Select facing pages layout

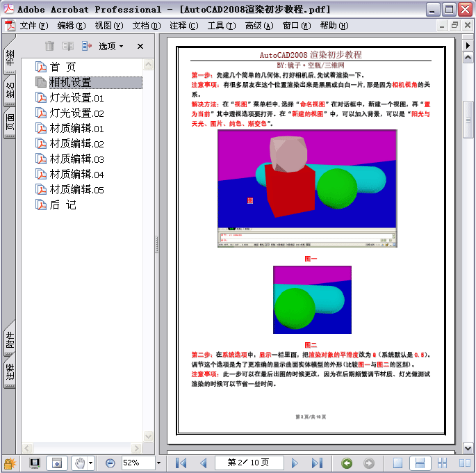[x=464, y=463]
